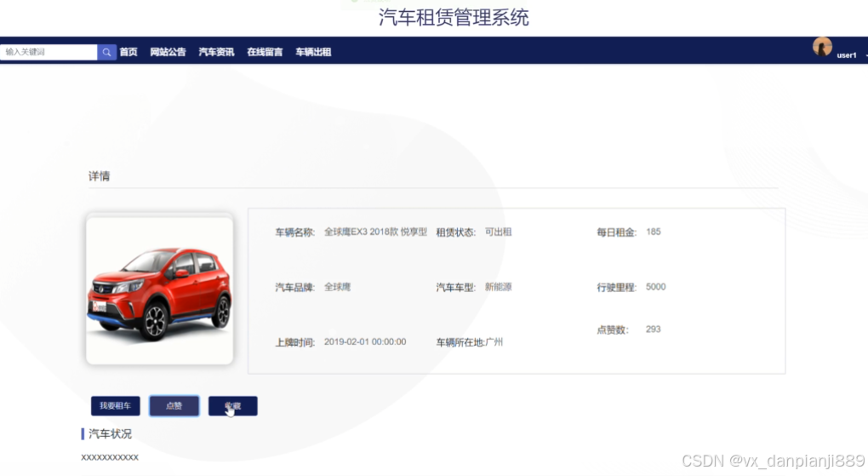The image size is (868, 476).
Task: Select 车辆出租 in the navigation bar
Action: point(313,52)
